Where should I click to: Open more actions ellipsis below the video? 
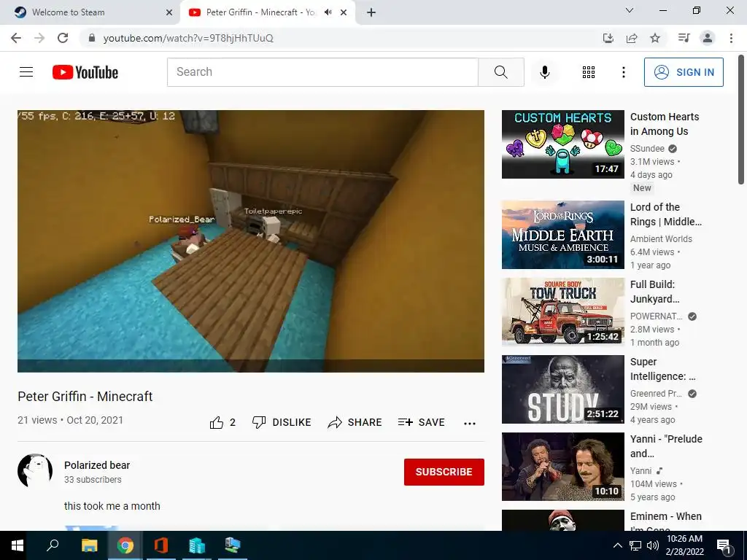(470, 424)
